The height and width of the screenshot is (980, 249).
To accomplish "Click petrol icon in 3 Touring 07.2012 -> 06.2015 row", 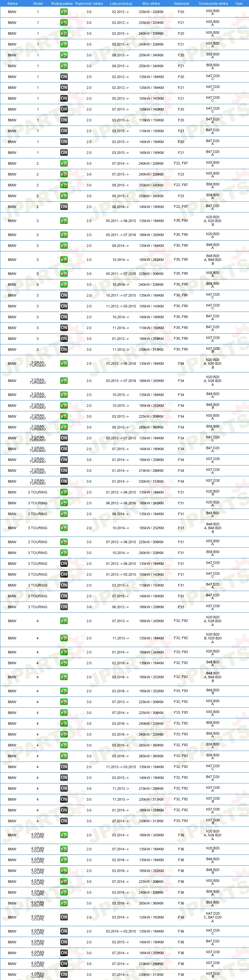I will pyautogui.click(x=64, y=542).
